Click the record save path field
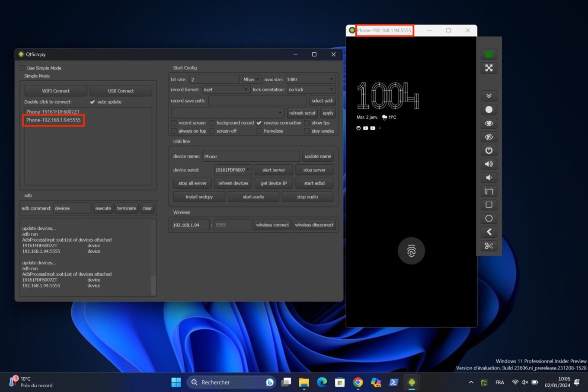The height and width of the screenshot is (392, 588). 258,101
